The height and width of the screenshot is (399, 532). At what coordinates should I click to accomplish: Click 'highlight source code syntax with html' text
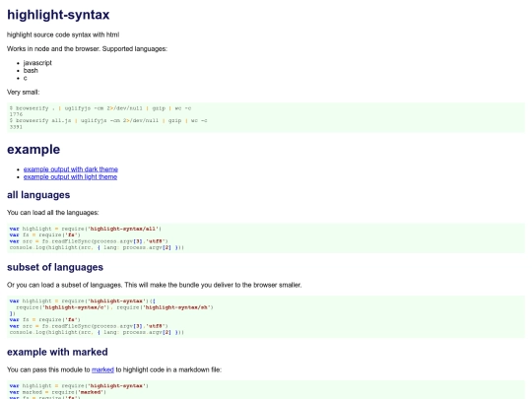point(63,34)
